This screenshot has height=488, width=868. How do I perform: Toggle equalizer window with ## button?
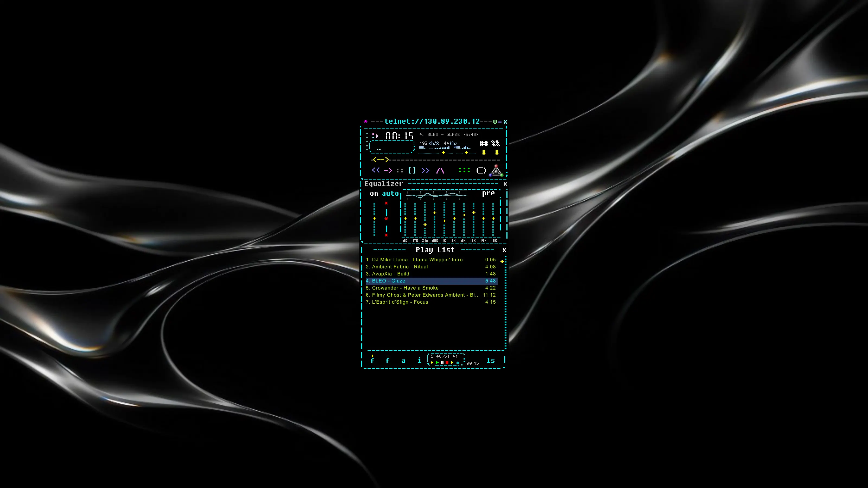click(484, 144)
